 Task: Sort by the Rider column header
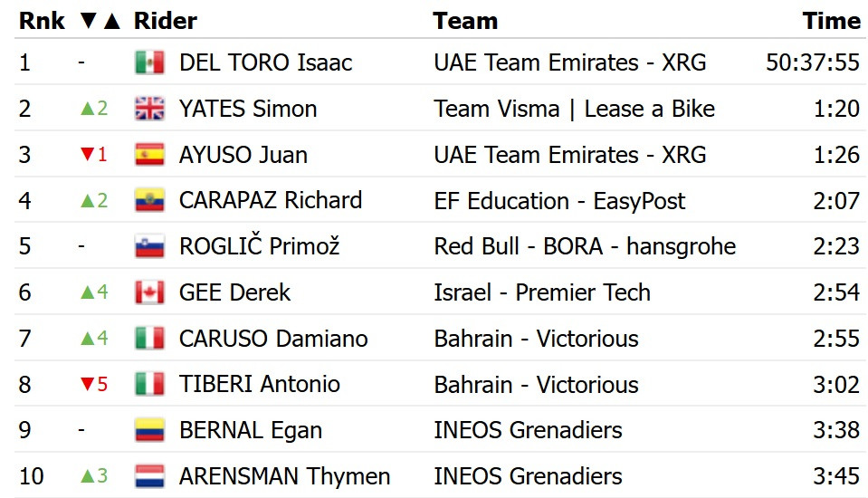pos(166,21)
